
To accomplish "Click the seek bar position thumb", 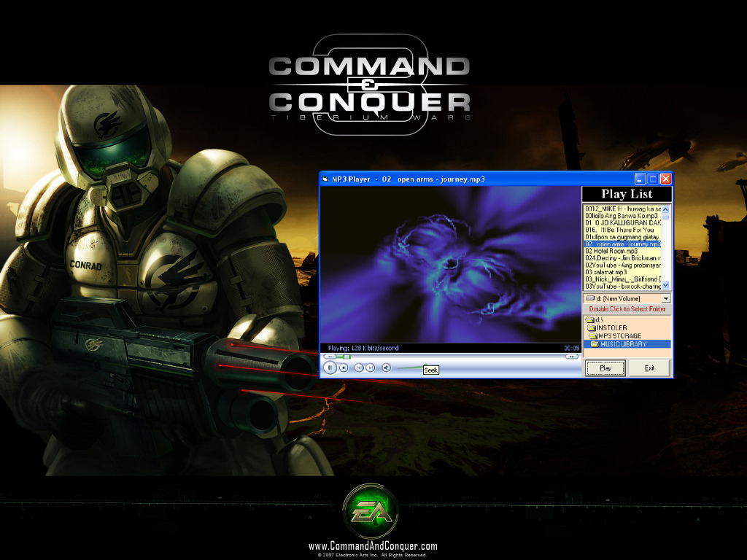I will [347, 357].
